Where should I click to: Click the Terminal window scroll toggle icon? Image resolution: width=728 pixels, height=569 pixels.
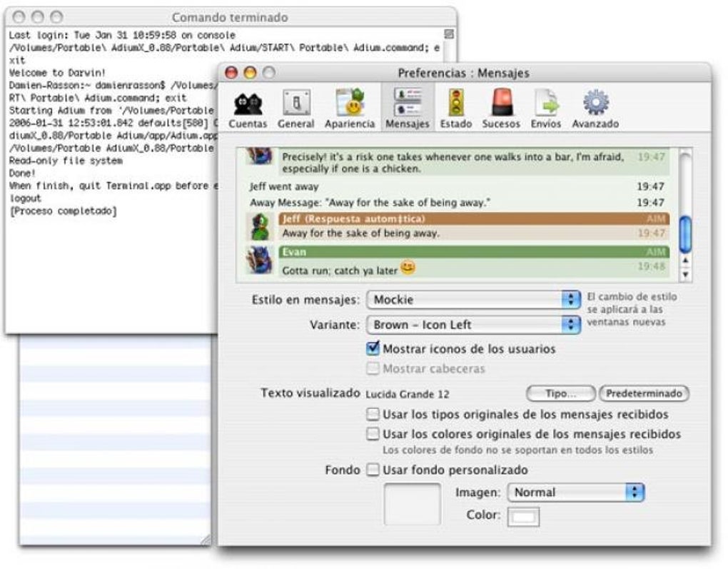[448, 34]
